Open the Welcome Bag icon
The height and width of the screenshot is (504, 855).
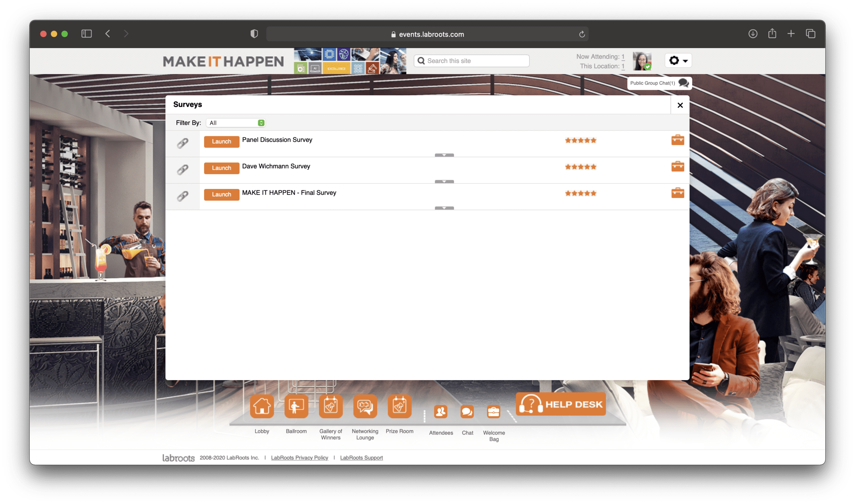(x=493, y=412)
